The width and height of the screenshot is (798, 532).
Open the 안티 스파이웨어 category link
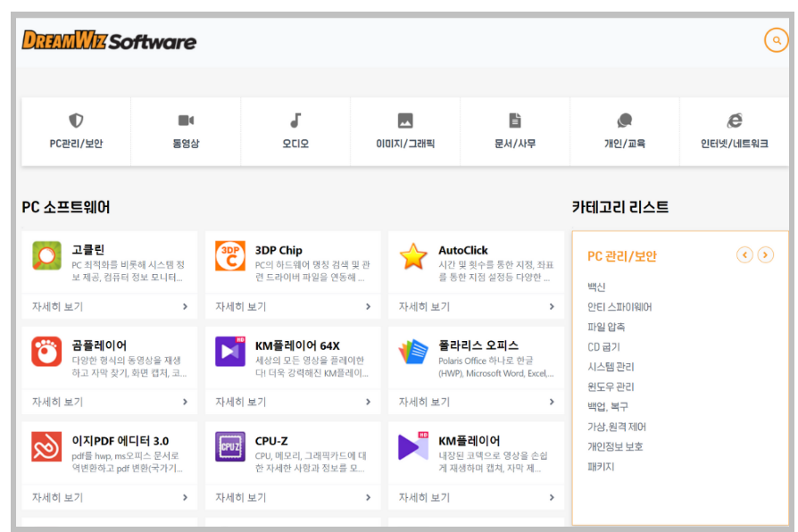[619, 307]
